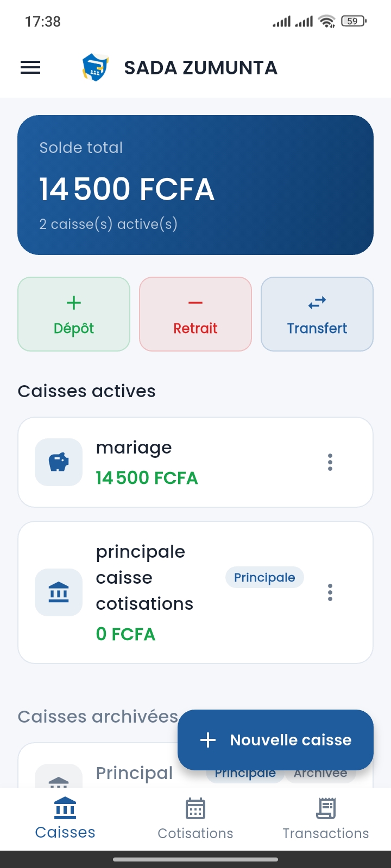Open the hamburger navigation menu
The image size is (391, 868).
30,68
